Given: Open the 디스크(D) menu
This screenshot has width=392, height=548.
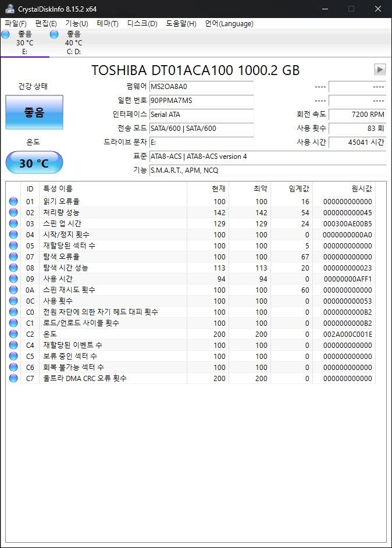Looking at the screenshot, I should [x=142, y=23].
